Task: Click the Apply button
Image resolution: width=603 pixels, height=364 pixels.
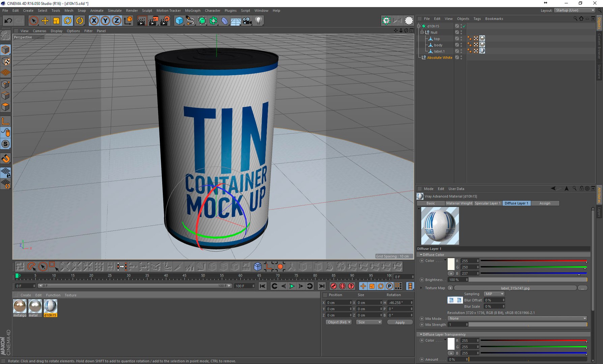Action: tap(400, 322)
